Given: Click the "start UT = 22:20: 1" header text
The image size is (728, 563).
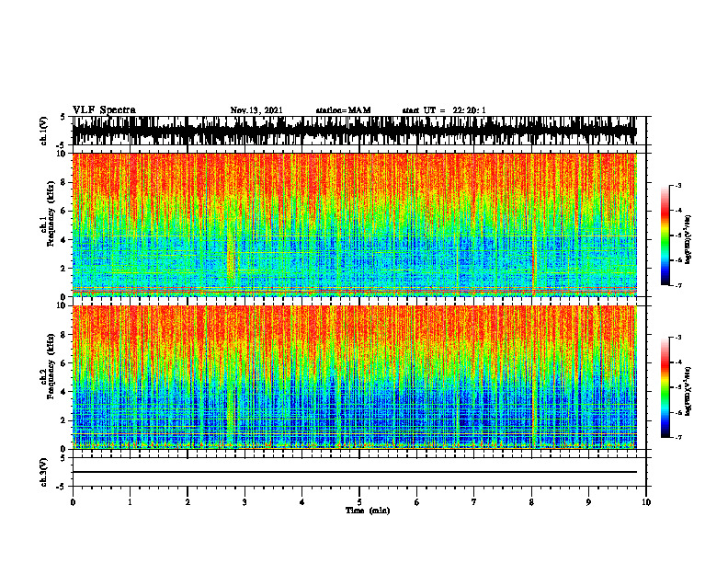Looking at the screenshot, I should click(x=444, y=110).
